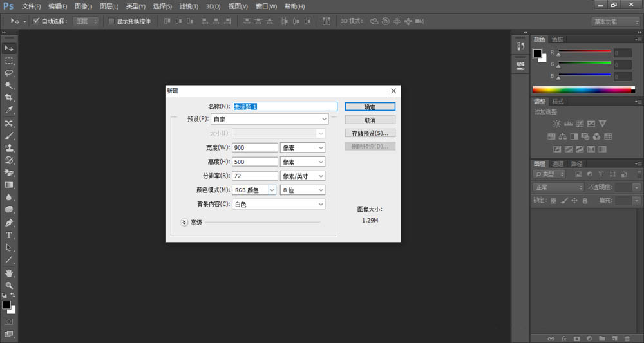Screen dimensions: 644x343
Task: Select the Eyedropper tool
Action: pyautogui.click(x=9, y=110)
